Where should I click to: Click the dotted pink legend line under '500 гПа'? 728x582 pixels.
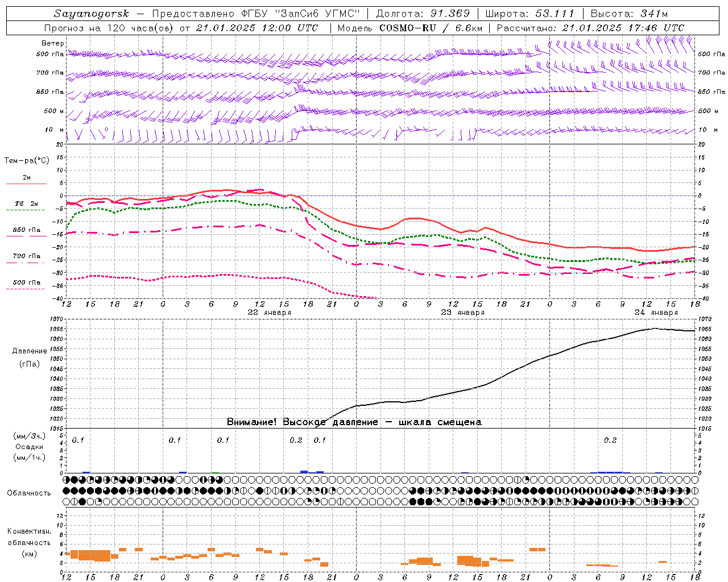[25, 289]
